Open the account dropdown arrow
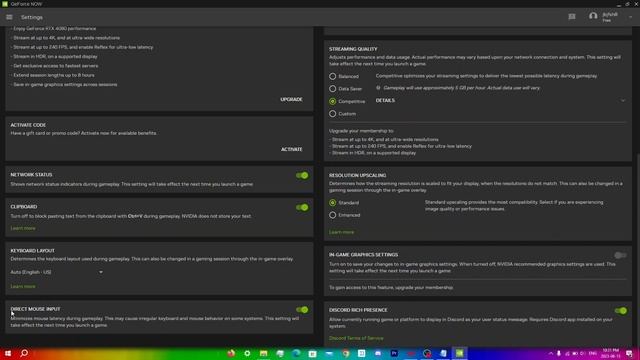640x360 pixels. click(x=631, y=17)
